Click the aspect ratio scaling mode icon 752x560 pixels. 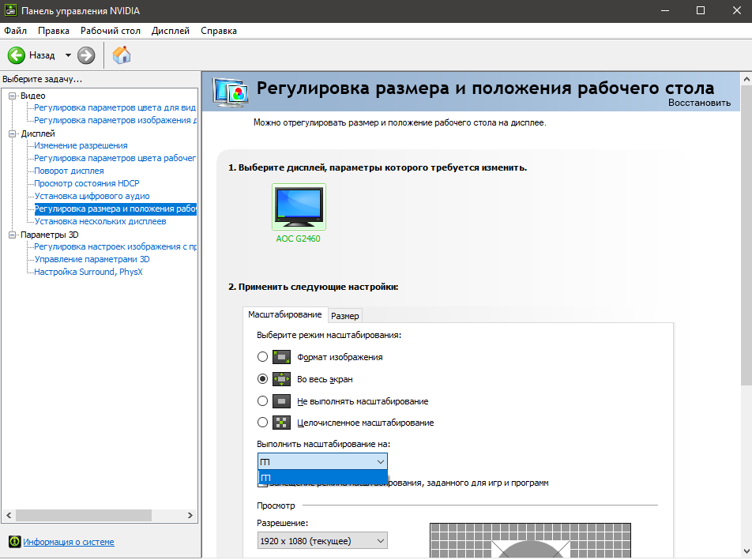(281, 357)
